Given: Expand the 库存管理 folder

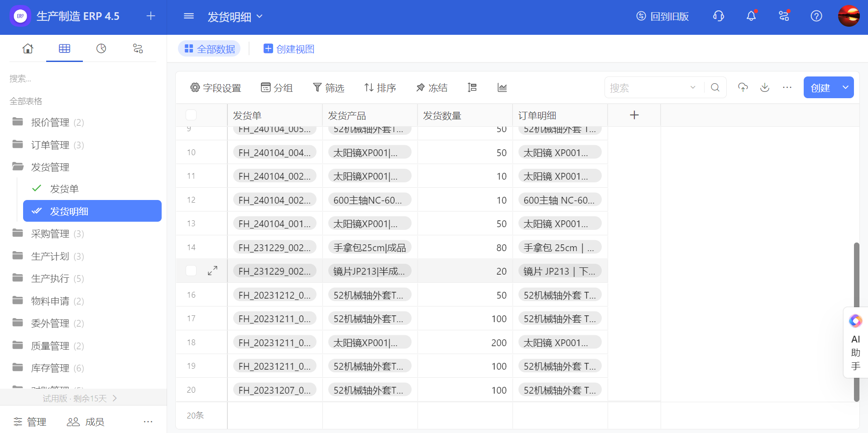Looking at the screenshot, I should [50, 368].
